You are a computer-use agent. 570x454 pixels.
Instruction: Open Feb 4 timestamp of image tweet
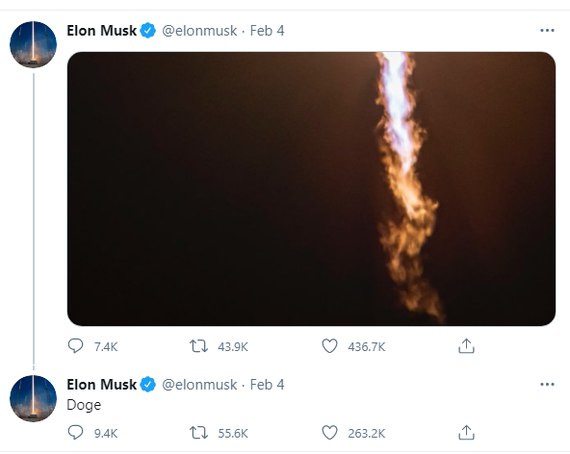point(267,31)
